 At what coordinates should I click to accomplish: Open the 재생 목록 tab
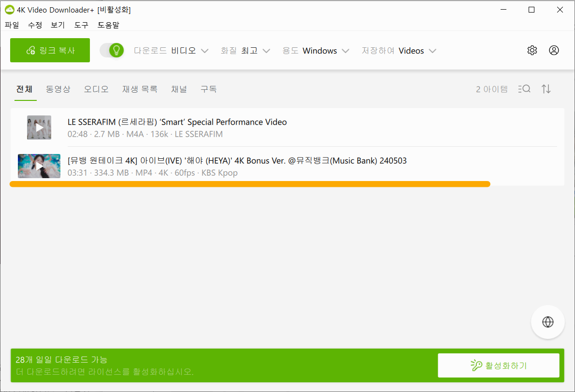[x=140, y=89]
